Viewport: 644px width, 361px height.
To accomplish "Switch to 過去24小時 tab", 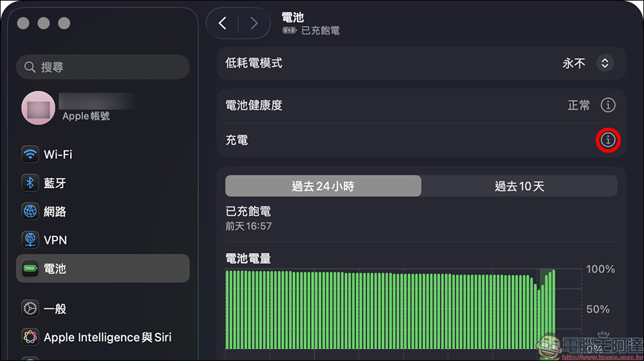I will 323,186.
